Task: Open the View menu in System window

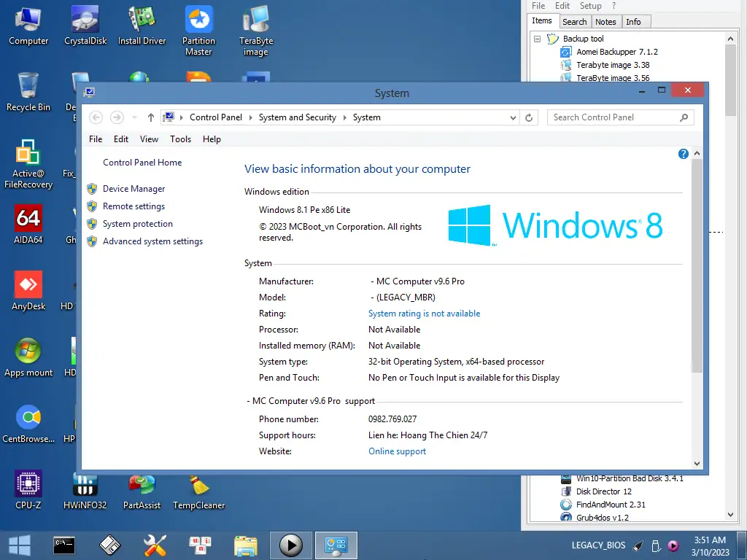Action: (x=149, y=139)
